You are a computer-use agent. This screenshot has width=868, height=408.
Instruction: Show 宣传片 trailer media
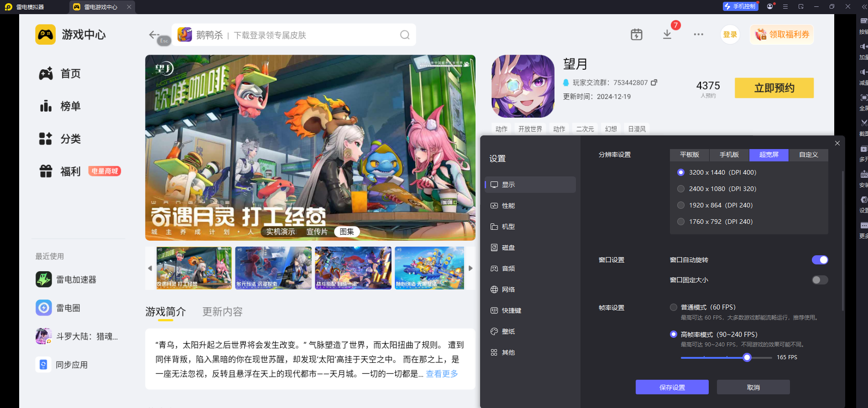point(317,232)
